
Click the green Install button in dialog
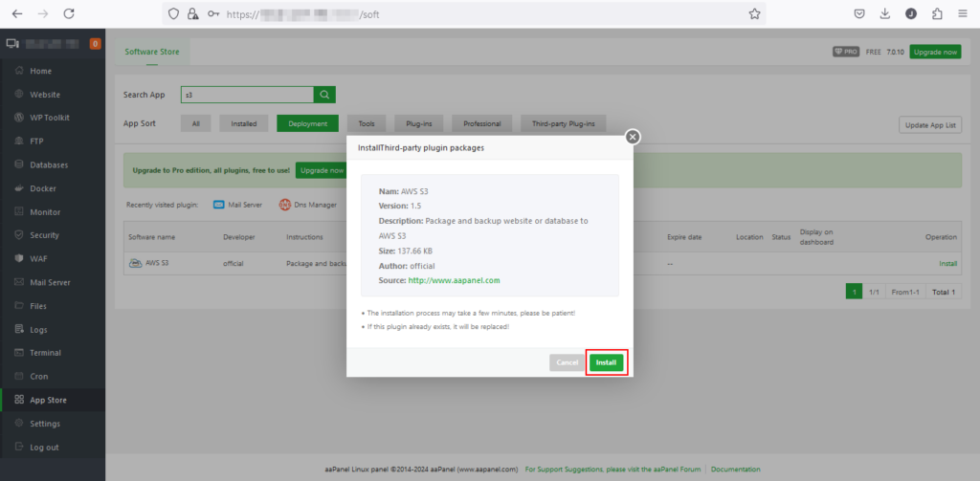(606, 362)
